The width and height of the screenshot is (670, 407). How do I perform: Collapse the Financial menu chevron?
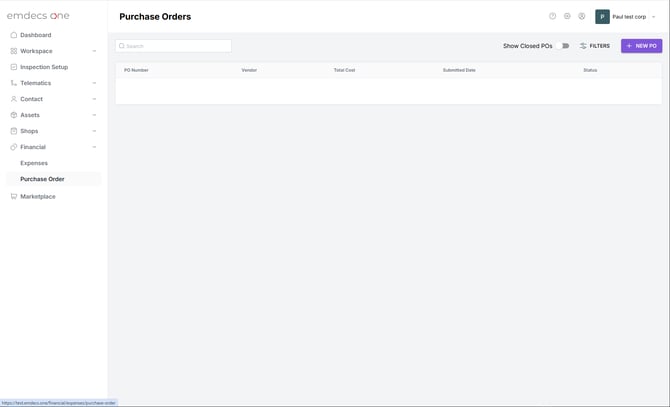(94, 147)
